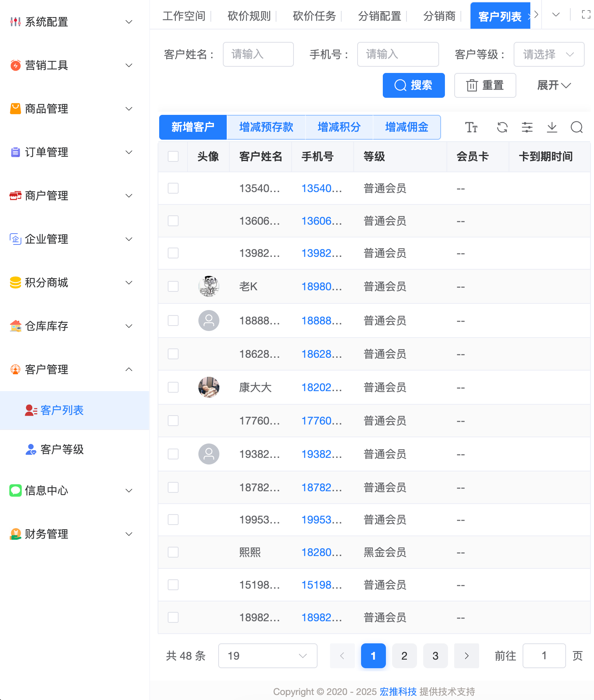Click the 增减积分 button
Viewport: 594px width, 700px height.
tap(339, 127)
